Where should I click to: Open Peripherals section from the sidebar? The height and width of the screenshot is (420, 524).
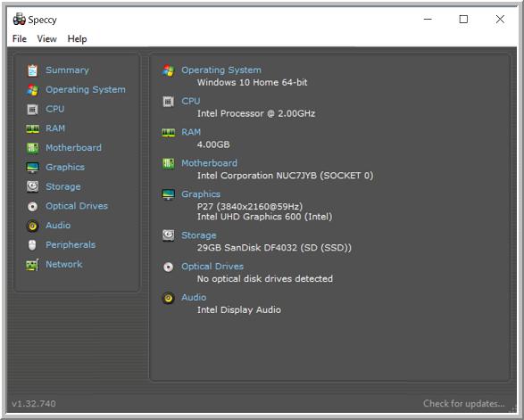[x=71, y=244]
